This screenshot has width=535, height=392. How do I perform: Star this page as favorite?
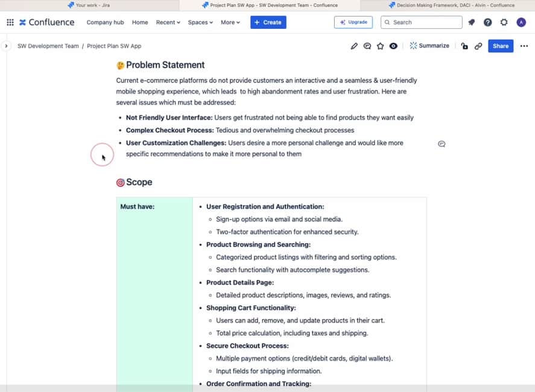click(380, 46)
